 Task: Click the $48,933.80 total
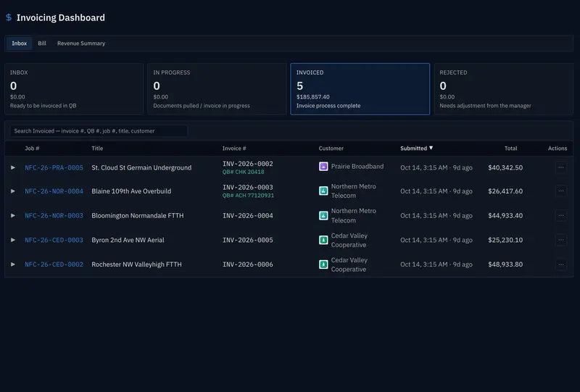(x=505, y=264)
